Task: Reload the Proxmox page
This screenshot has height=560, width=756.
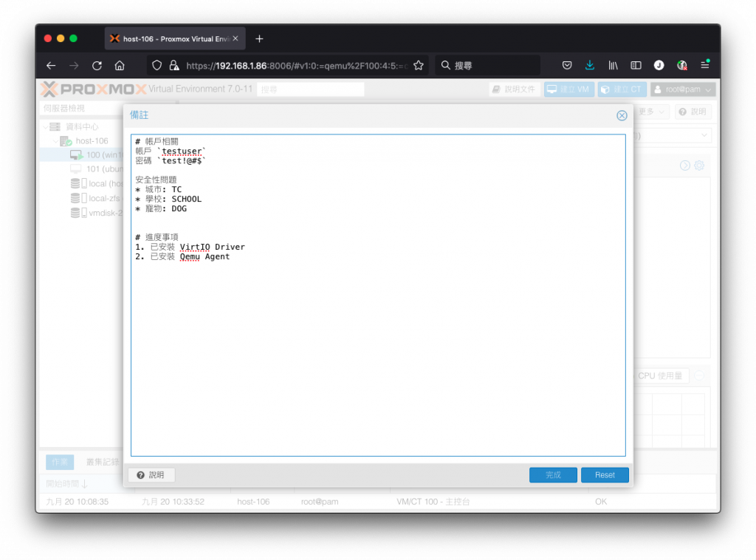Action: tap(97, 66)
